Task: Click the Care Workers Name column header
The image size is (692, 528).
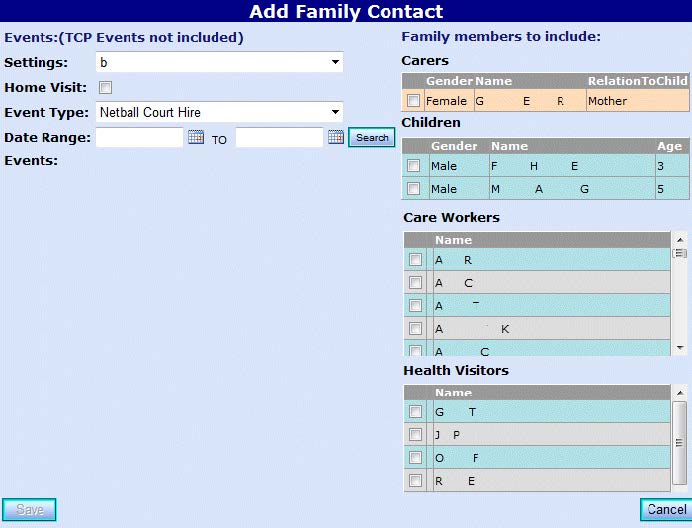Action: click(x=453, y=240)
